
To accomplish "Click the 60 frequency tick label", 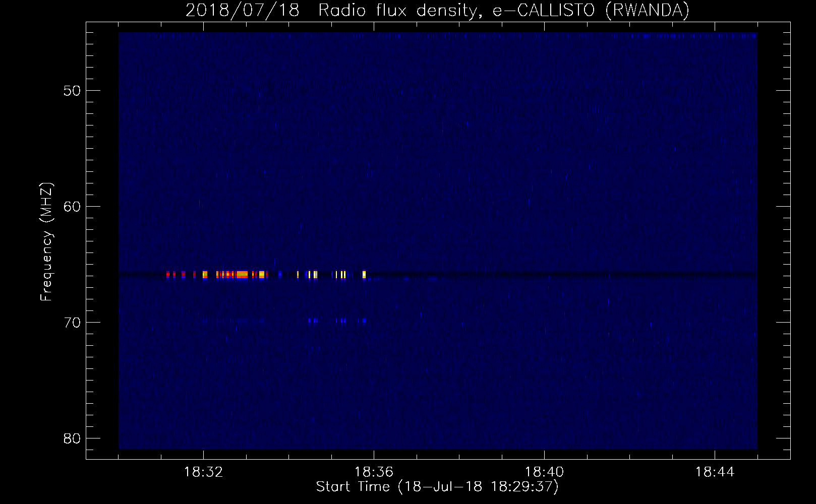I will 72,207.
